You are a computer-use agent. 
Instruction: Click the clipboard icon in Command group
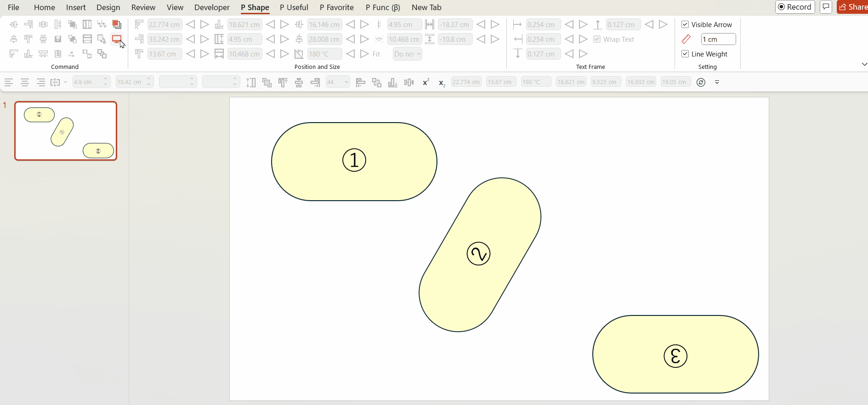click(58, 54)
